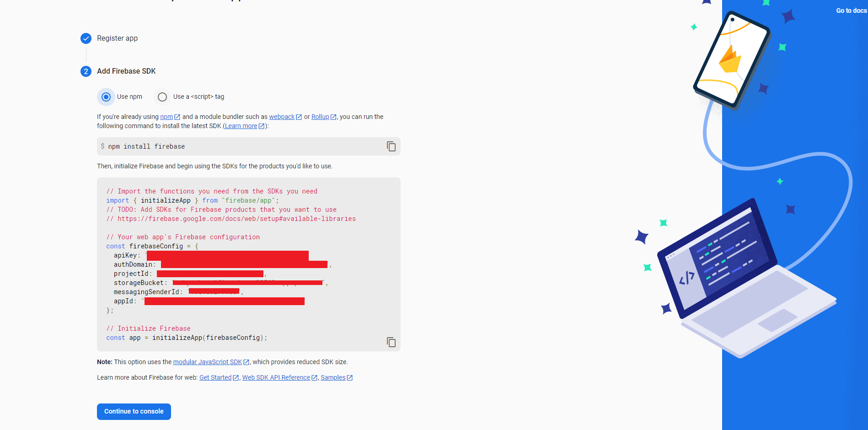Open the Web SDK API Reference link
Viewport: 868px width, 430px height.
(x=279, y=377)
